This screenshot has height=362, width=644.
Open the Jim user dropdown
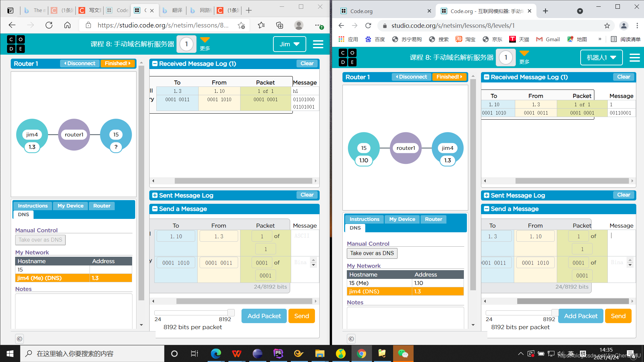click(x=289, y=44)
